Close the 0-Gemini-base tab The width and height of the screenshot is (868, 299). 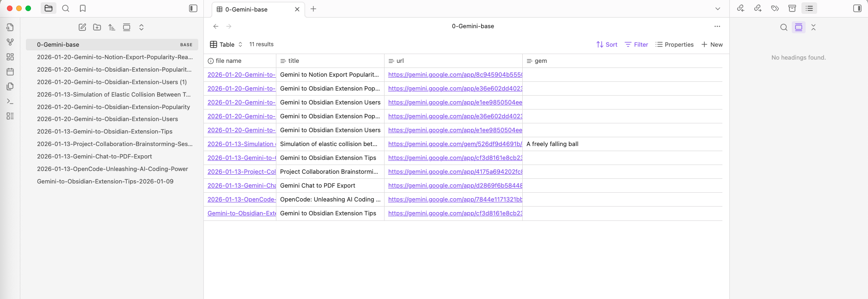[x=297, y=9]
